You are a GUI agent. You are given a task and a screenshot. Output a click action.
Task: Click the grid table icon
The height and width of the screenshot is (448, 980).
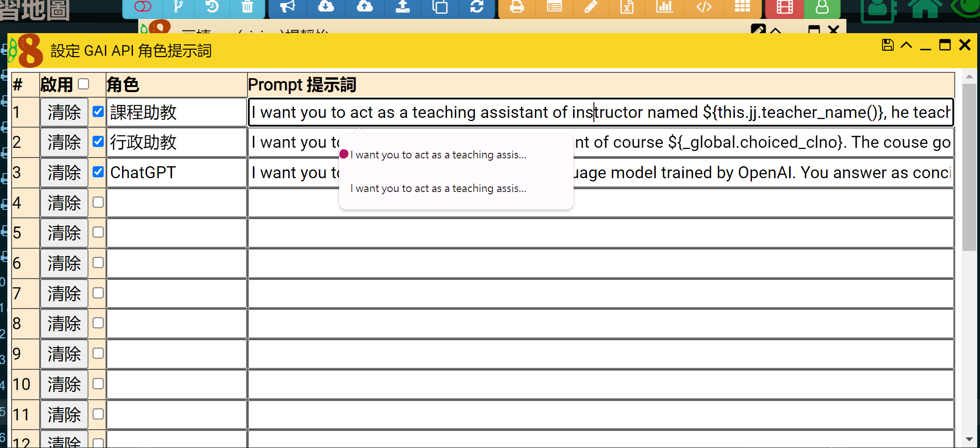(x=742, y=6)
